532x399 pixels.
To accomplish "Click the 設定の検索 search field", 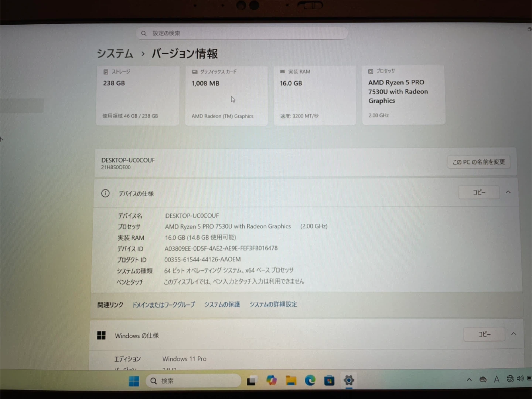I will pyautogui.click(x=242, y=33).
